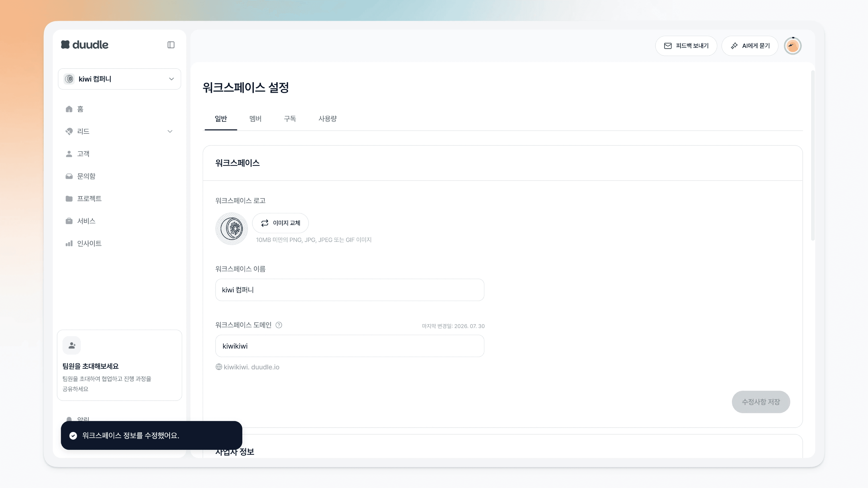Expand the 리드 chevron
868x488 pixels.
(170, 131)
